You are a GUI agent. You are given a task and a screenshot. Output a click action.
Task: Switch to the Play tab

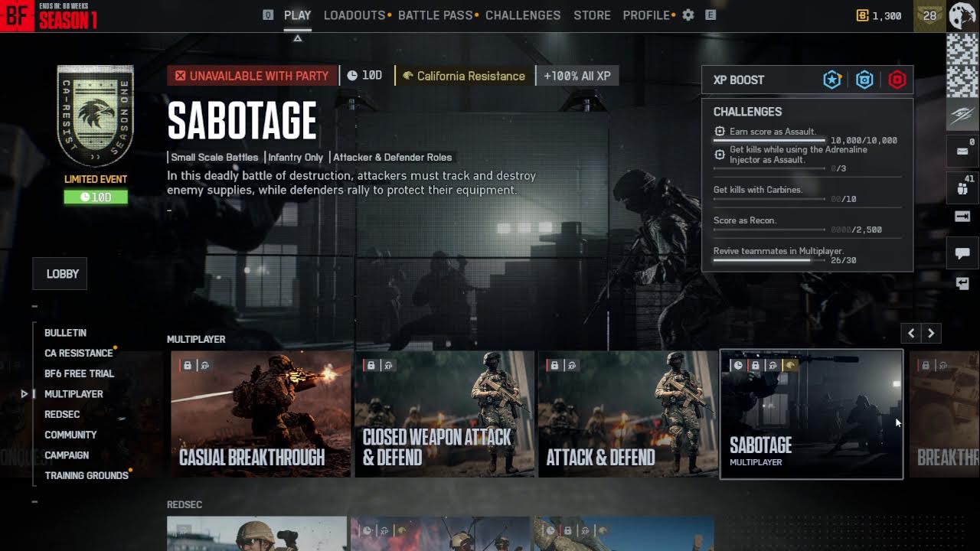click(x=298, y=15)
